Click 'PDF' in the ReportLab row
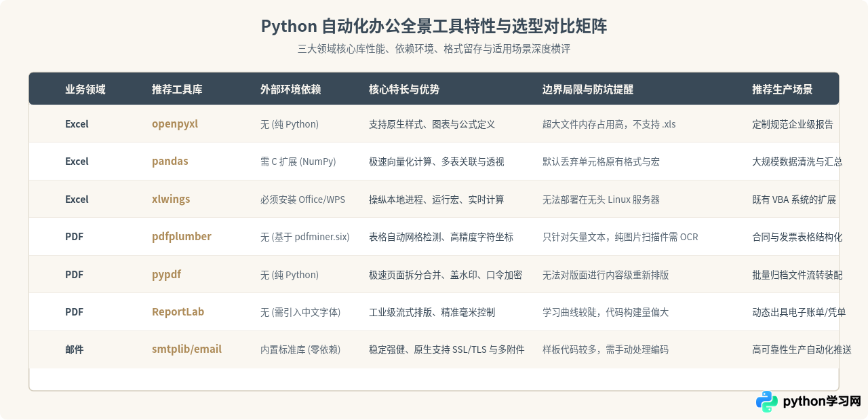 [x=74, y=312]
